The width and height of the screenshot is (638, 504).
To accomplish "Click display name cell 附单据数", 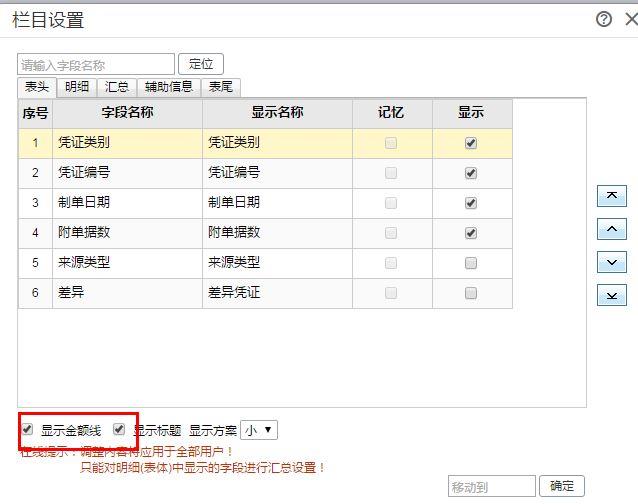I will 277,233.
